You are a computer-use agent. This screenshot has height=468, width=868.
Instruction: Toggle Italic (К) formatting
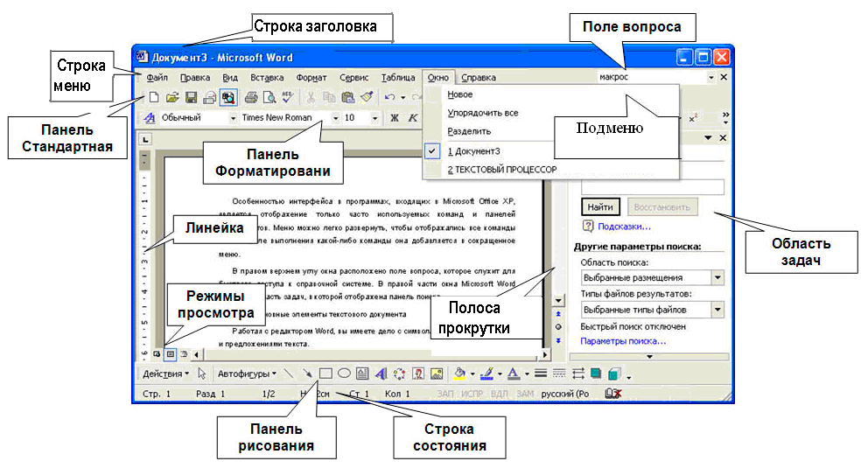412,118
